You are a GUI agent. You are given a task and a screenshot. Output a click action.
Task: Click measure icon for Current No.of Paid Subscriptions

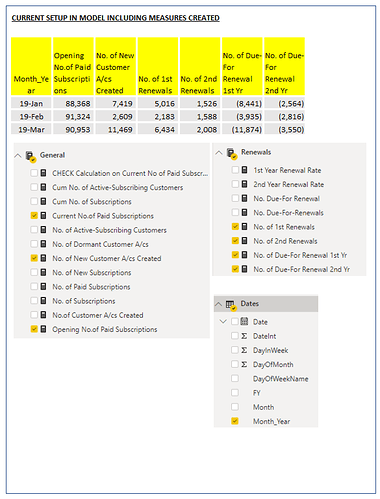pyautogui.click(x=43, y=215)
